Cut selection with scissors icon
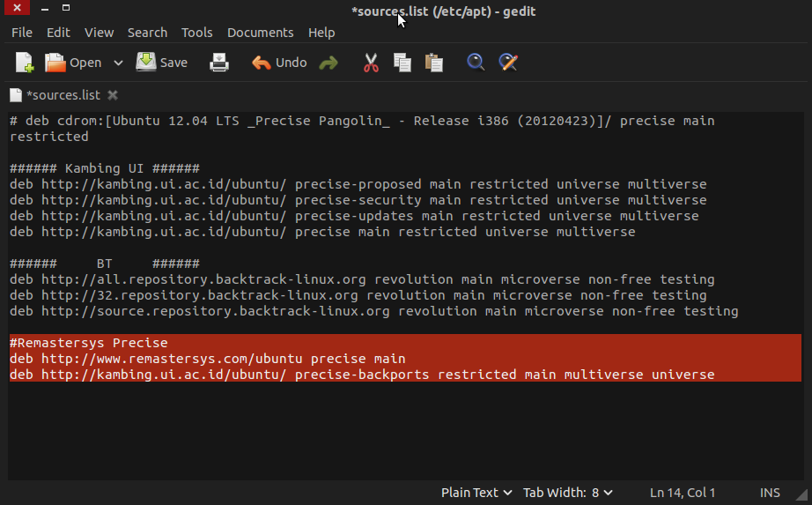The image size is (812, 505). tap(371, 63)
